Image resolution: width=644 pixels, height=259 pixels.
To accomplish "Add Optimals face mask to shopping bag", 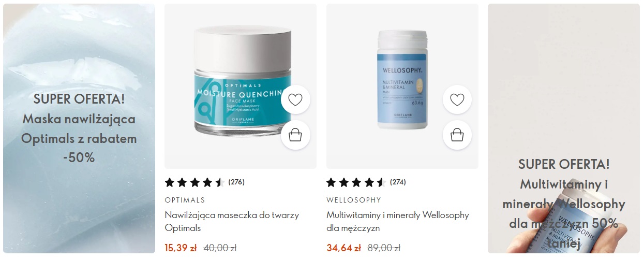I will click(x=295, y=135).
